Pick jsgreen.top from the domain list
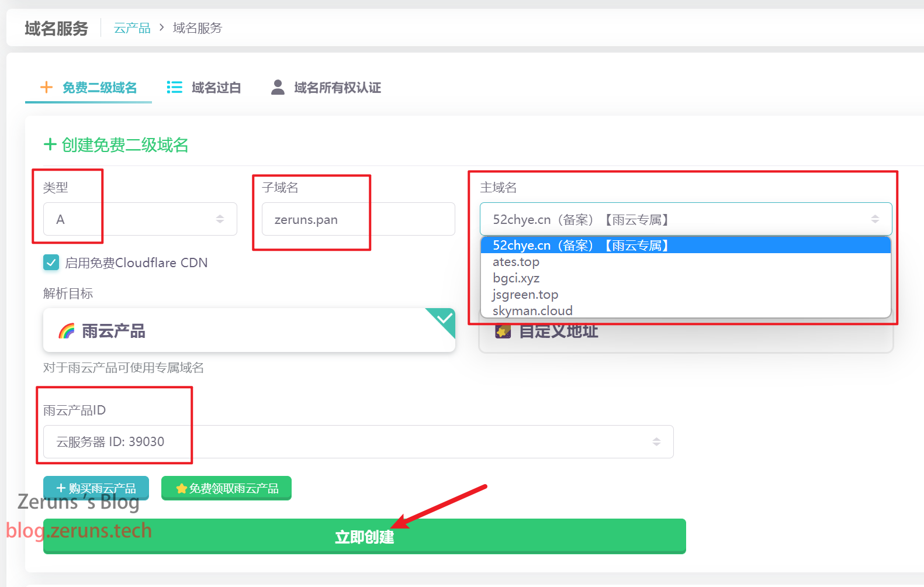924x587 pixels. click(x=686, y=295)
